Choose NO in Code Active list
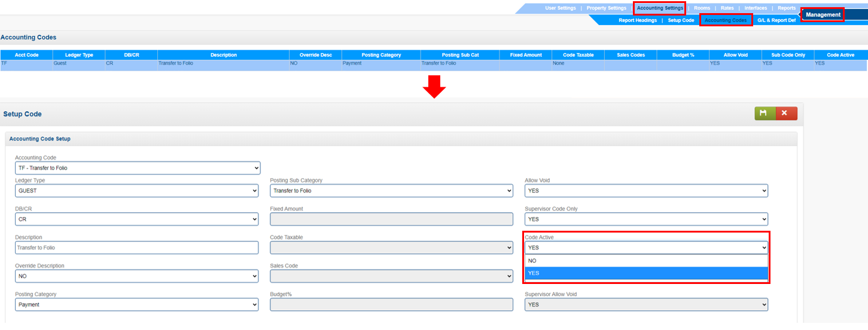 coord(646,261)
